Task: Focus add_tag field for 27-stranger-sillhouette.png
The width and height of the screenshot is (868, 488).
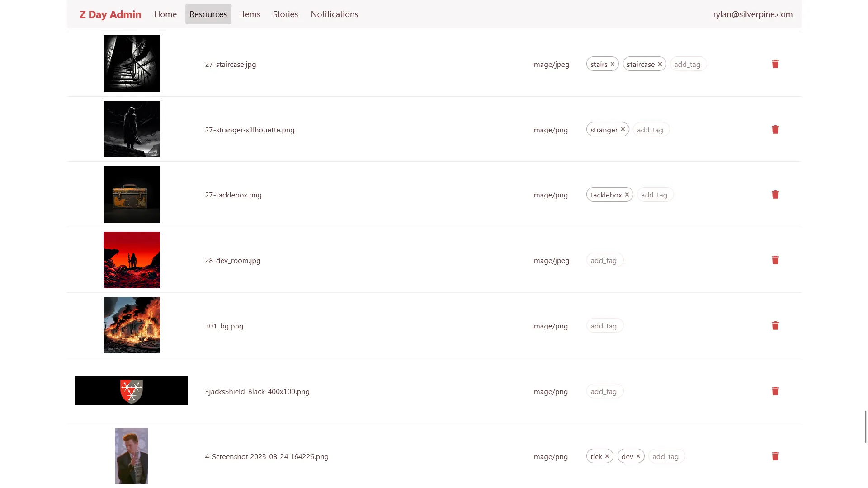Action: click(651, 130)
